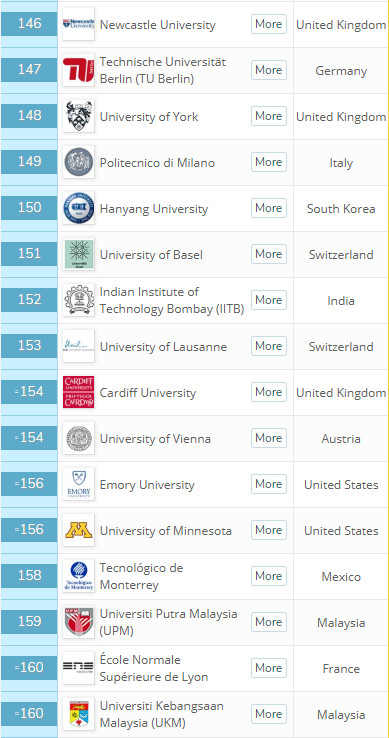Click the TU Berlin red logo

point(79,70)
